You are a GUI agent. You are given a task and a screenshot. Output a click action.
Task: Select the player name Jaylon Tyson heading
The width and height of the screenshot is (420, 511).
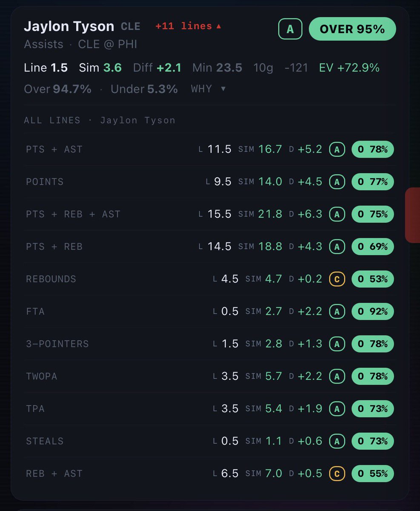click(69, 27)
